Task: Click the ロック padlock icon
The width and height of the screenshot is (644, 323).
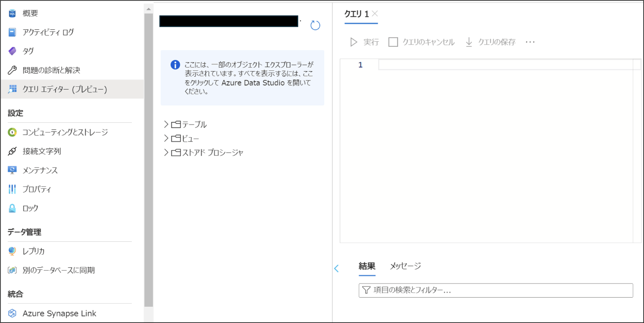Action: pos(12,208)
